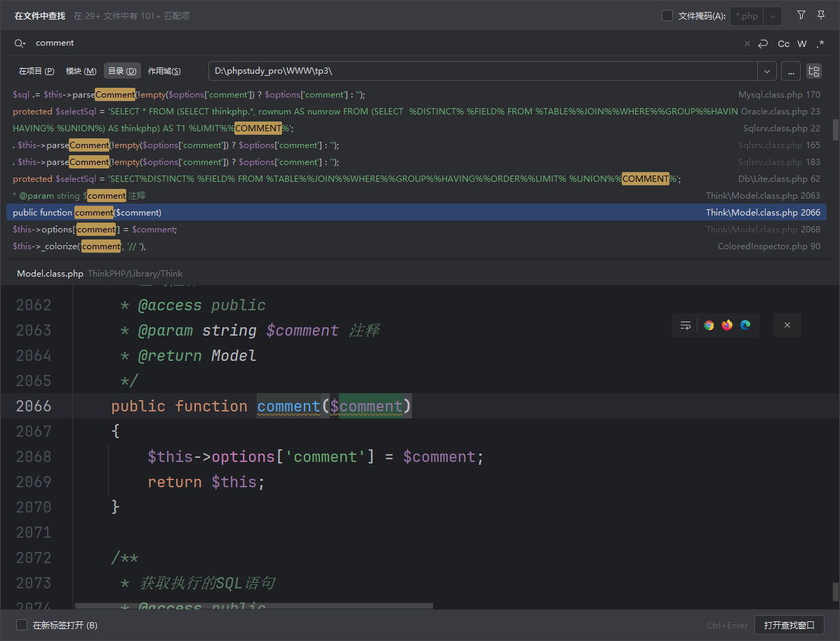This screenshot has width=840, height=641.
Task: Expand the *.php file mask dropdown
Action: (773, 16)
